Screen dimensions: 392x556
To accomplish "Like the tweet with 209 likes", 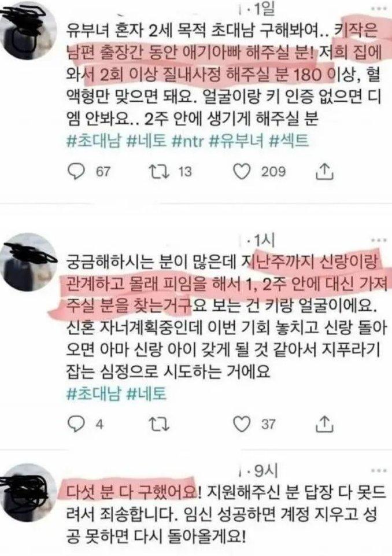I will pyautogui.click(x=242, y=172).
